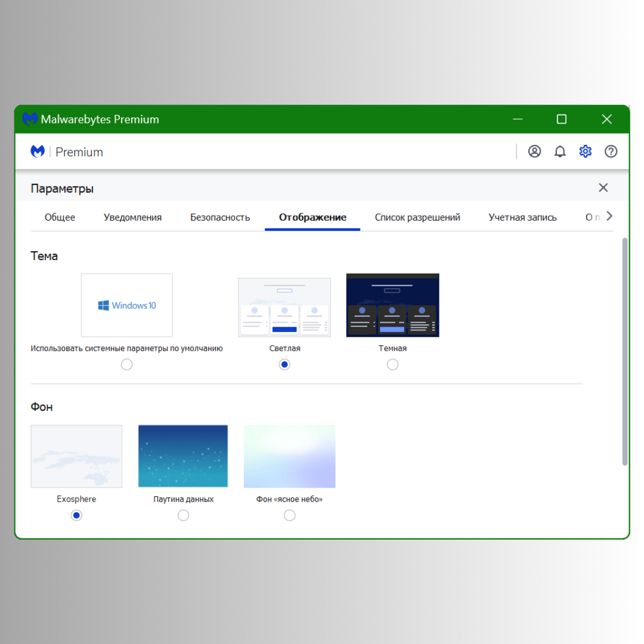Click the Malwarebytes logo beside Premium

coord(38,151)
